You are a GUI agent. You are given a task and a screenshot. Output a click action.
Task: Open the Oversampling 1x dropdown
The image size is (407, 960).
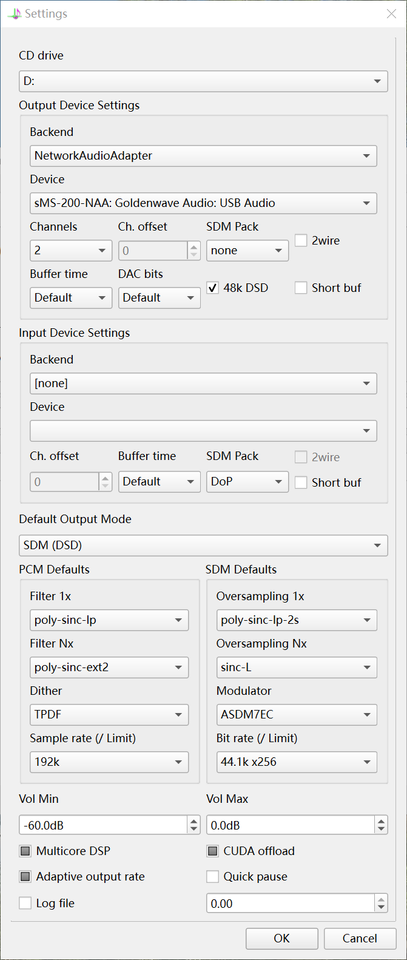click(297, 620)
